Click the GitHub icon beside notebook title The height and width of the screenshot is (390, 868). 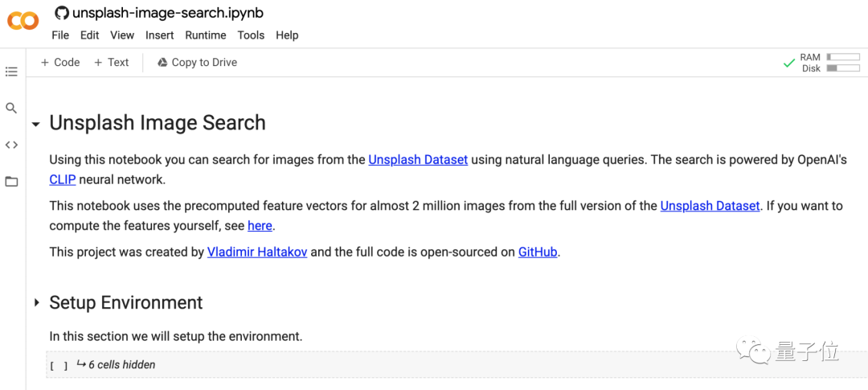[x=61, y=13]
